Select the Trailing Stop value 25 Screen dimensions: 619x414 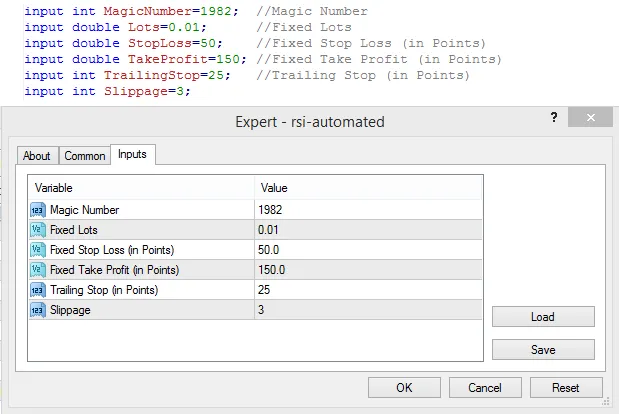click(x=368, y=290)
